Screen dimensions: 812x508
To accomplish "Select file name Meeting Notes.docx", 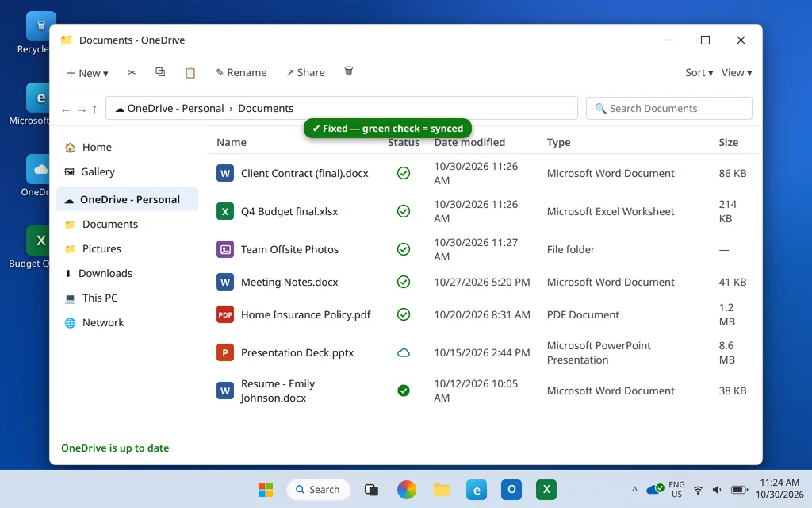I will (289, 282).
